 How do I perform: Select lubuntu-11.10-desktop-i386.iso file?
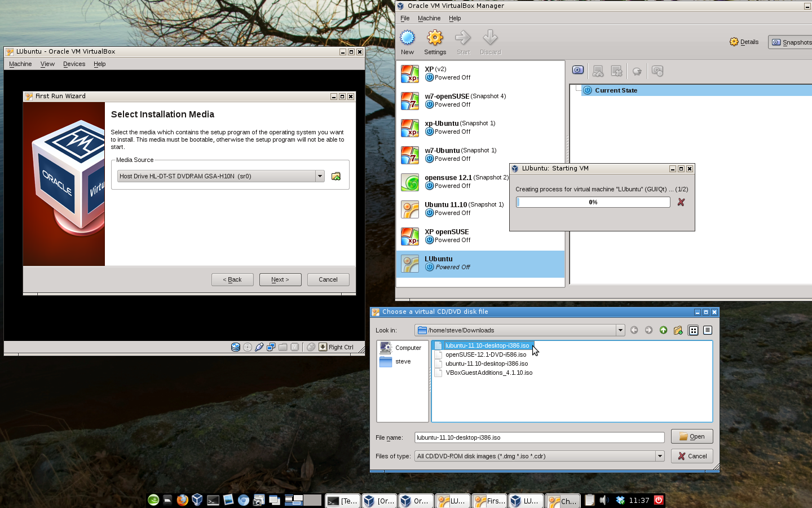[482, 345]
